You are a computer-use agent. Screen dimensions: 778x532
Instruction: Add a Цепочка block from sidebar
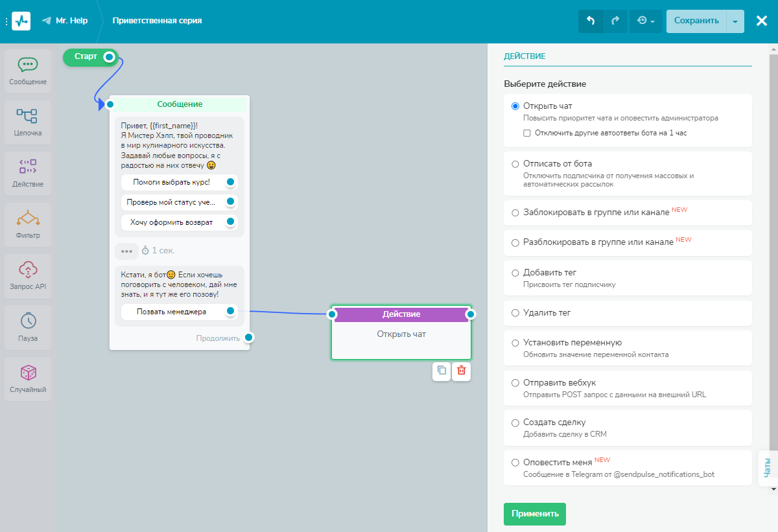pyautogui.click(x=28, y=122)
